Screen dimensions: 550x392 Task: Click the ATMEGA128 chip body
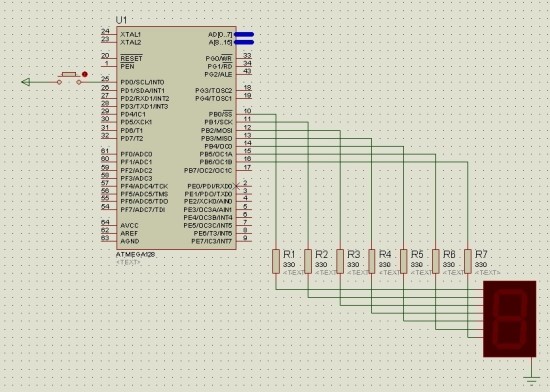click(176, 138)
